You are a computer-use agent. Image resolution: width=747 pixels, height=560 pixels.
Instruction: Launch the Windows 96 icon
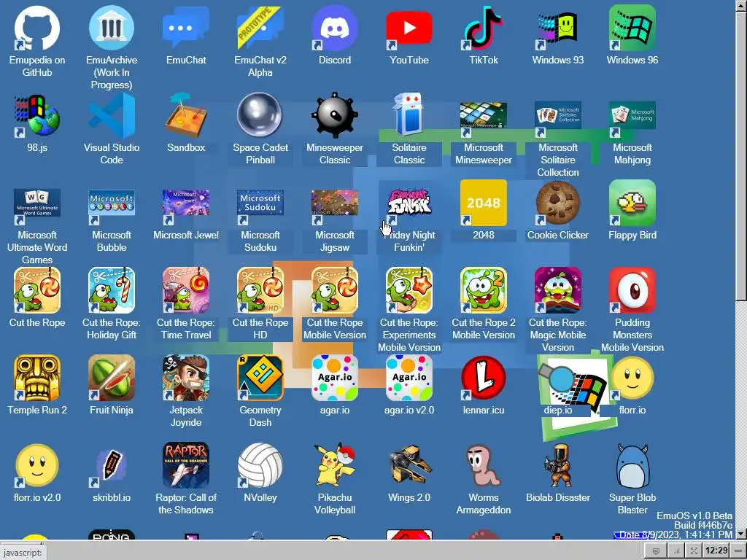coord(632,28)
